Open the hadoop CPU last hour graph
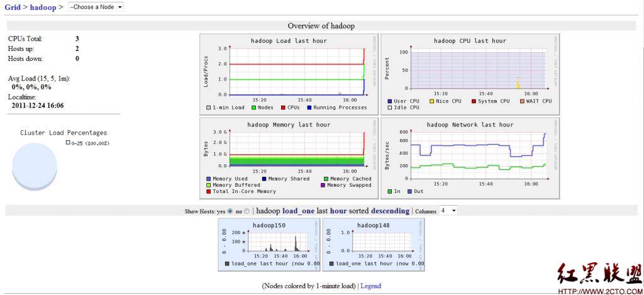 (x=470, y=74)
